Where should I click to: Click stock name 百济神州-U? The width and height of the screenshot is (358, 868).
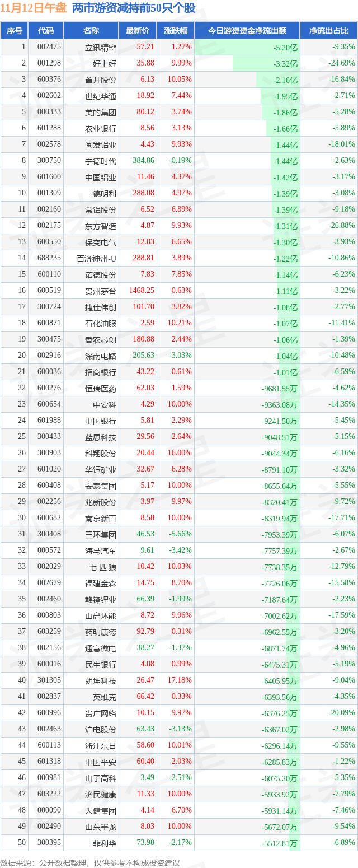point(96,259)
